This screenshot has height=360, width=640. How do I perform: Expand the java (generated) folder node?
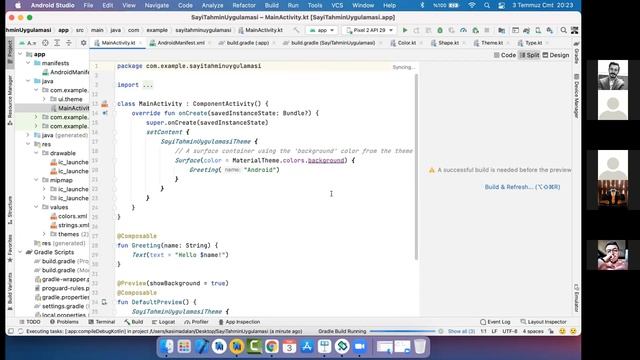coord(28,135)
